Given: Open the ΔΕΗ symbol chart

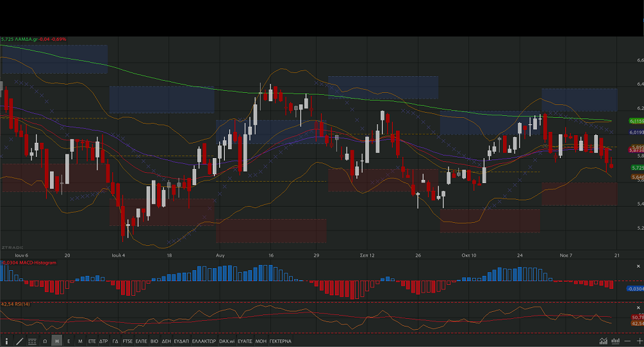Looking at the screenshot, I should [x=166, y=341].
